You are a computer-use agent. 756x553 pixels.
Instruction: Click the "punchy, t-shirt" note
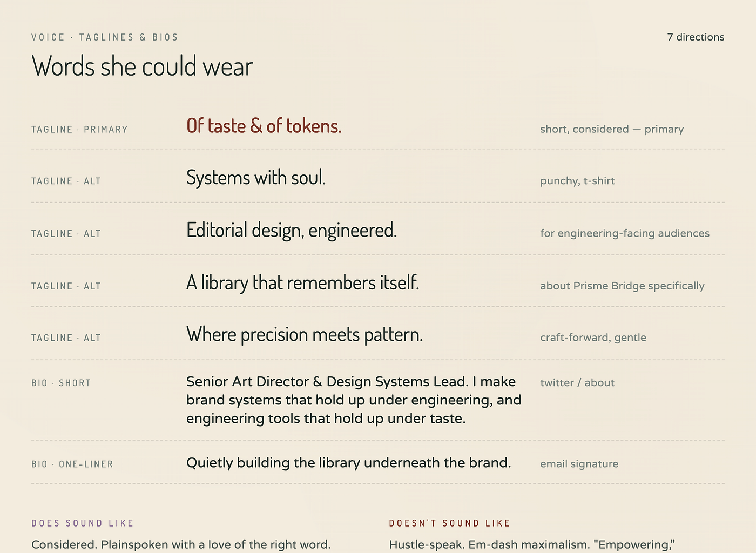click(577, 181)
